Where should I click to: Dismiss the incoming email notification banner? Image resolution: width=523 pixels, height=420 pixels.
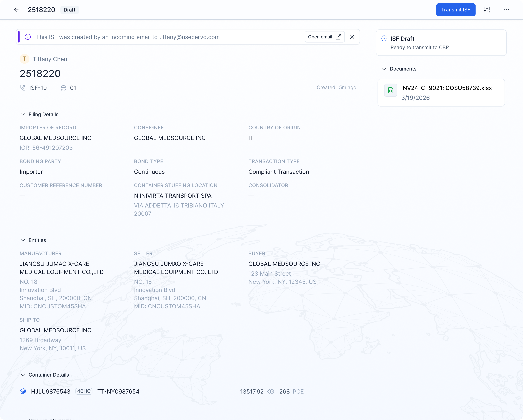click(352, 37)
